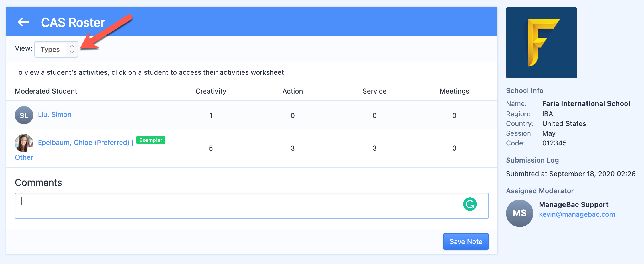Image resolution: width=644 pixels, height=264 pixels.
Task: Click the green Exemplar badge
Action: click(151, 140)
